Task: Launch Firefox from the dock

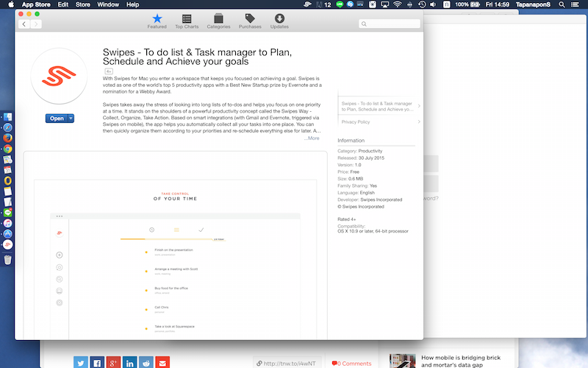Action: [8, 138]
